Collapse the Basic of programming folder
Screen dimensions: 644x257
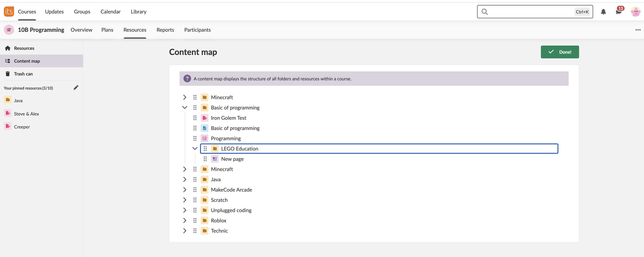point(184,108)
